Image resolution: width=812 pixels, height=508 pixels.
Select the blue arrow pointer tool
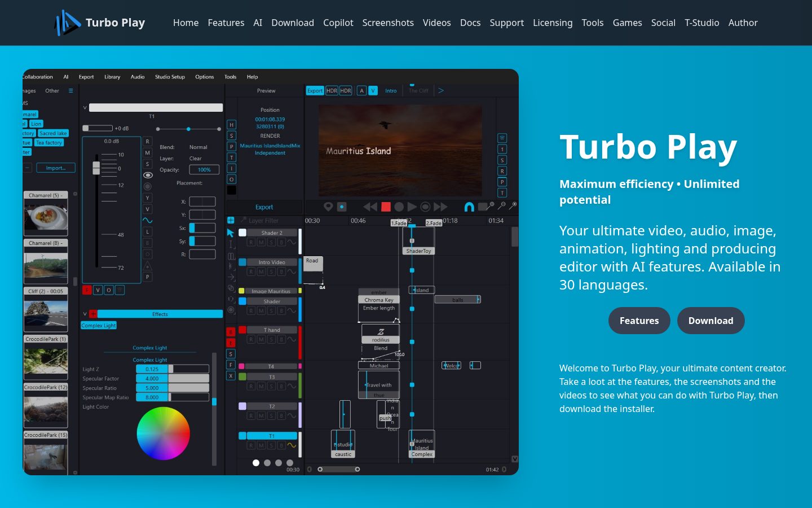(x=231, y=233)
